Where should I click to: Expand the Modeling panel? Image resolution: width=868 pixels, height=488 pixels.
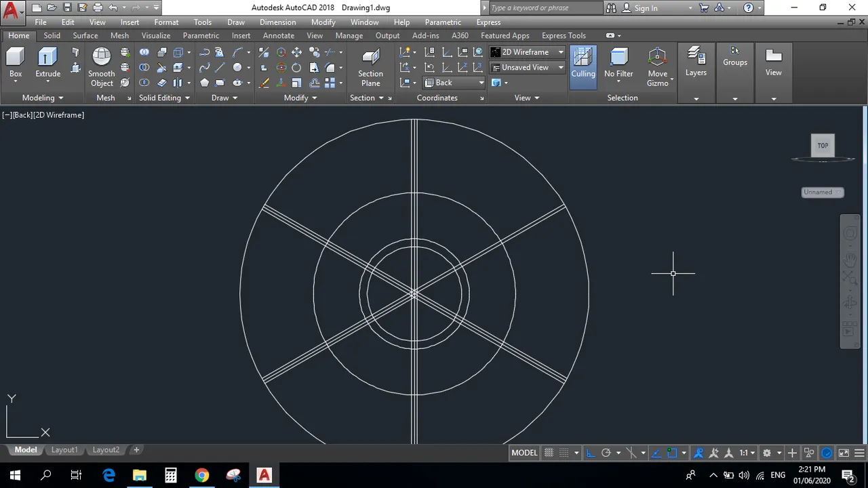(x=43, y=98)
